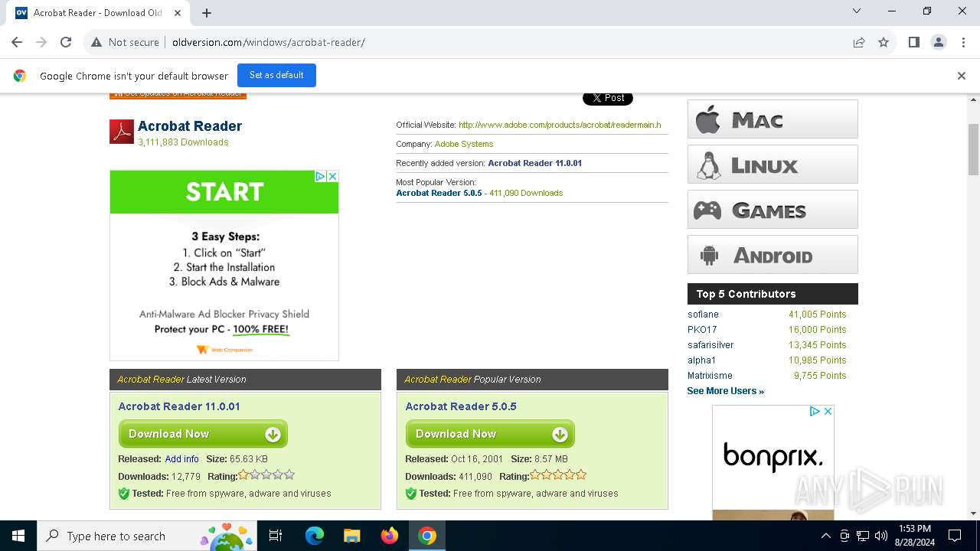This screenshot has height=551, width=980.
Task: Click the page vertical scrollbar thumb
Action: [973, 149]
